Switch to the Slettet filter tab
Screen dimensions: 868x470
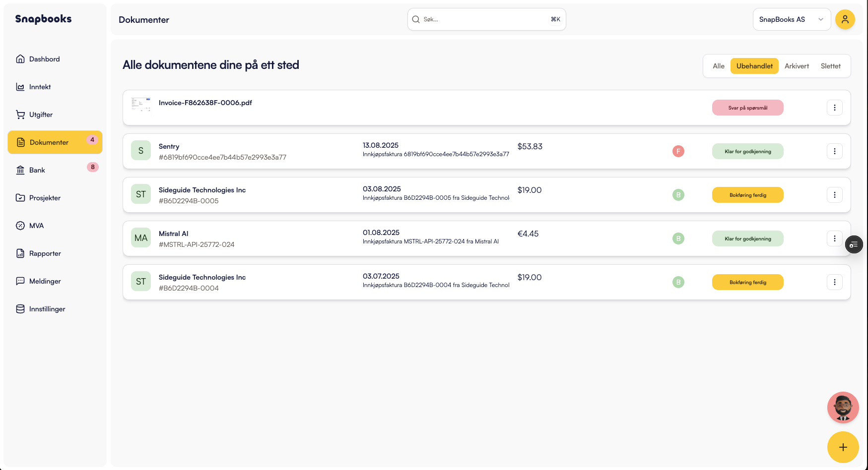click(830, 65)
